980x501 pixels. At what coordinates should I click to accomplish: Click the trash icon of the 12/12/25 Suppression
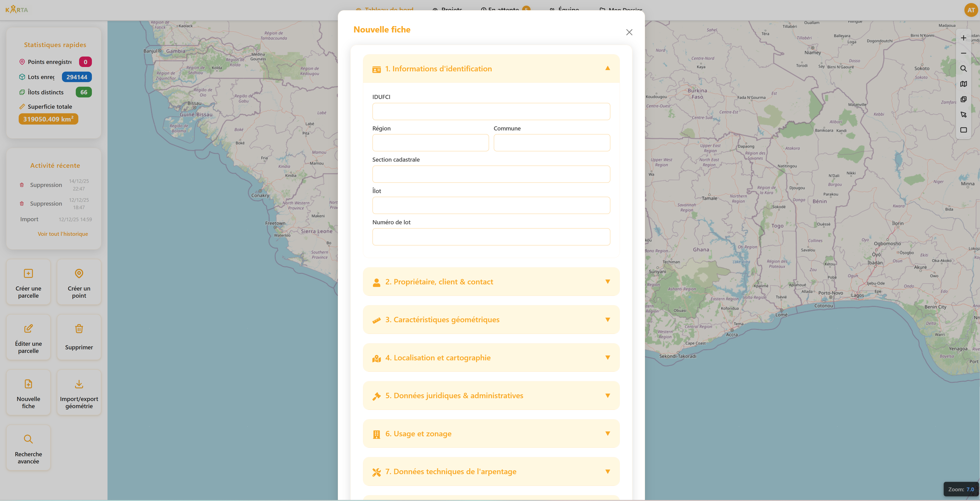tap(22, 203)
